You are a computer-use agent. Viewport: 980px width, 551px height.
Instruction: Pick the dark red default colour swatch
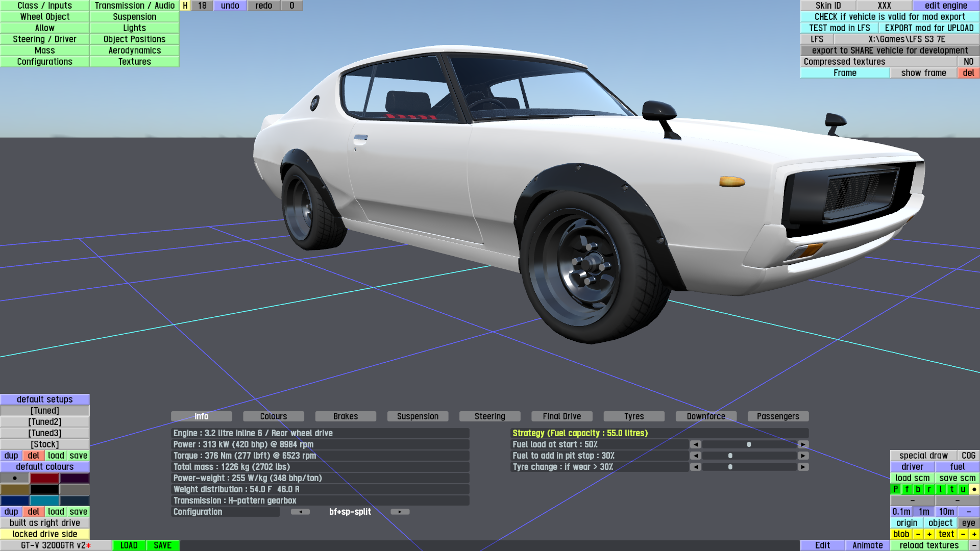tap(45, 478)
